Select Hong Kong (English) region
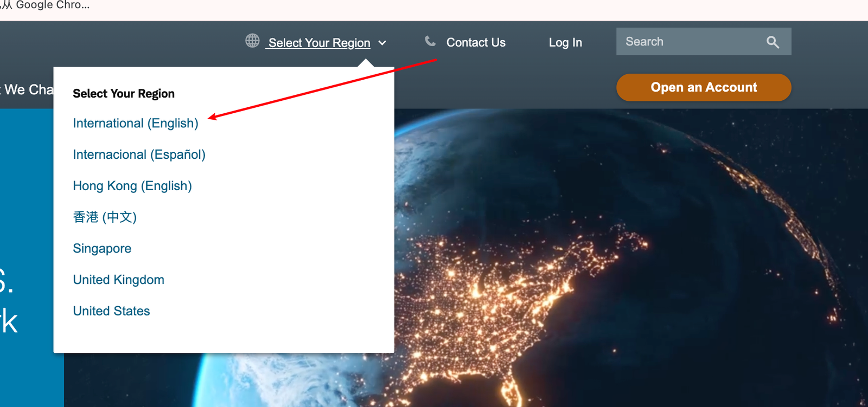This screenshot has width=868, height=407. pyautogui.click(x=132, y=186)
